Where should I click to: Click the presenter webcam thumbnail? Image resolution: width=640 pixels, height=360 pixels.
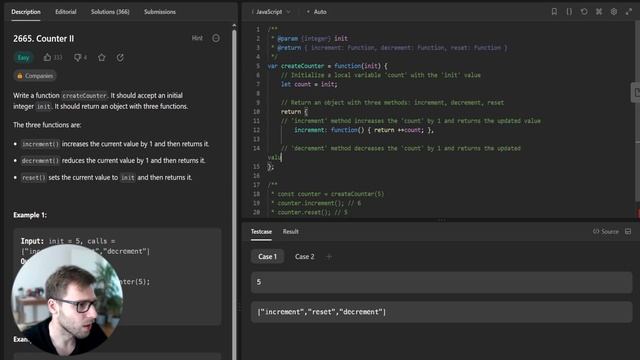(67, 300)
